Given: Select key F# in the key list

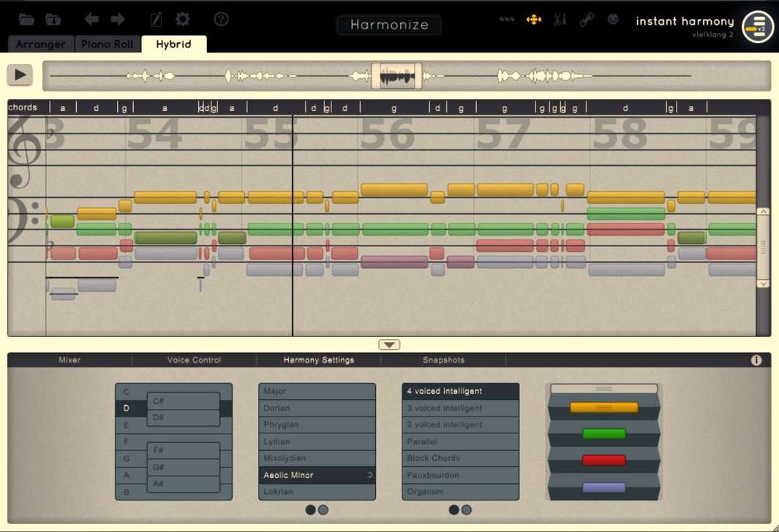Looking at the screenshot, I should point(184,450).
